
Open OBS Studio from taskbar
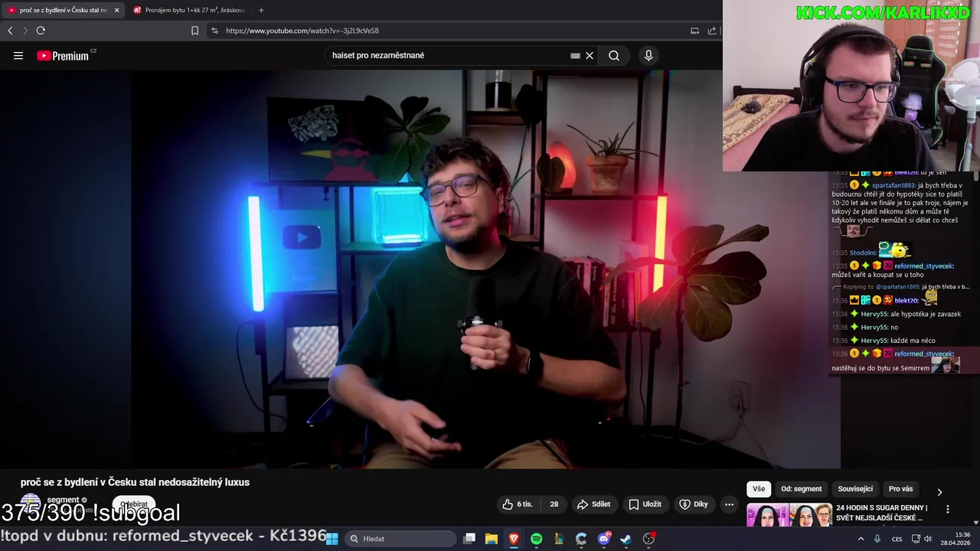tap(648, 539)
